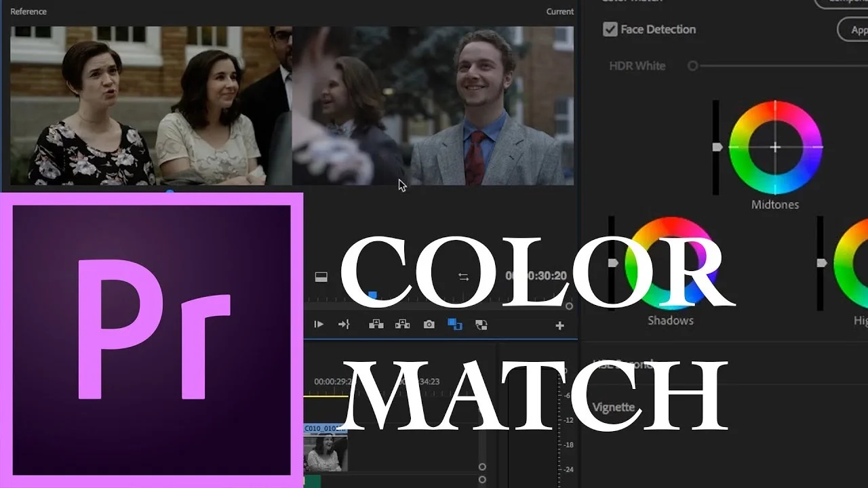
Task: Click the Lift icon
Action: [x=376, y=325]
